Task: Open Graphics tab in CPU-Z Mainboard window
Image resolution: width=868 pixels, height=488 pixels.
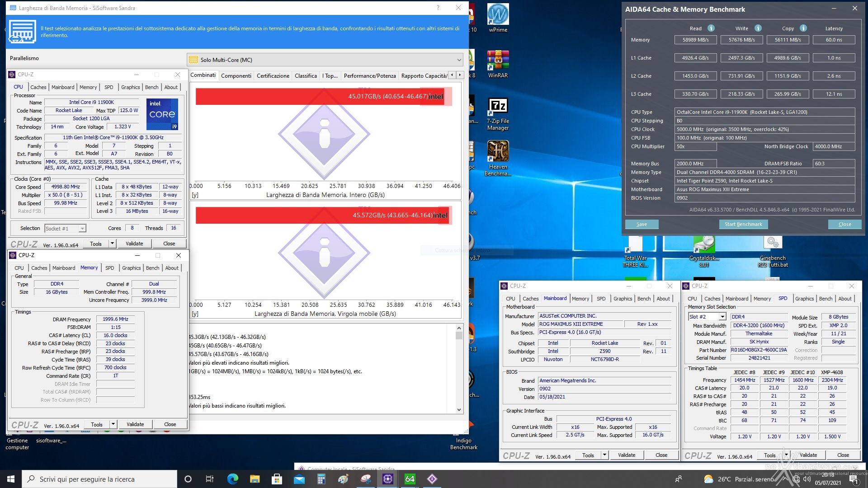Action: (x=623, y=299)
